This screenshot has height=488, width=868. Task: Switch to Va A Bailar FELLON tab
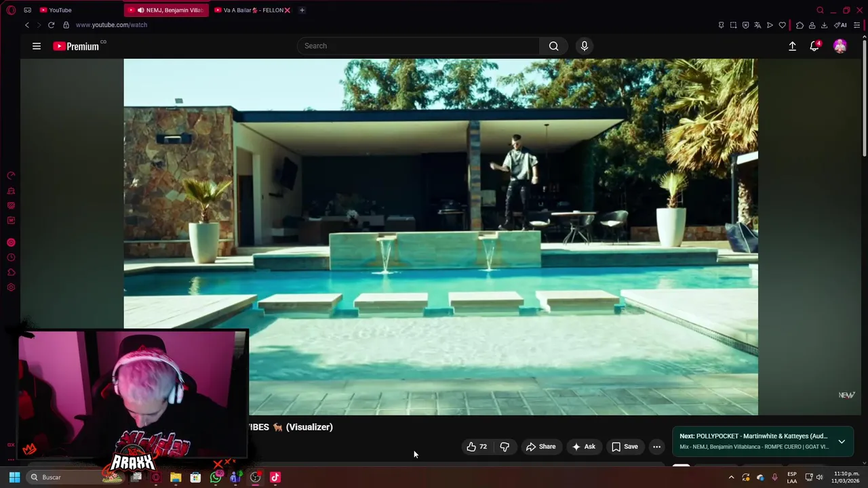tap(252, 10)
